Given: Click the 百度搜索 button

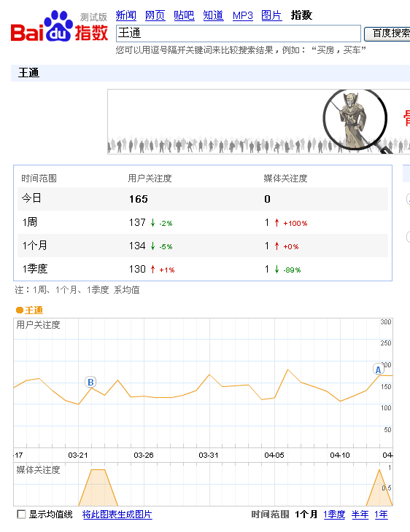Looking at the screenshot, I should coord(387,34).
